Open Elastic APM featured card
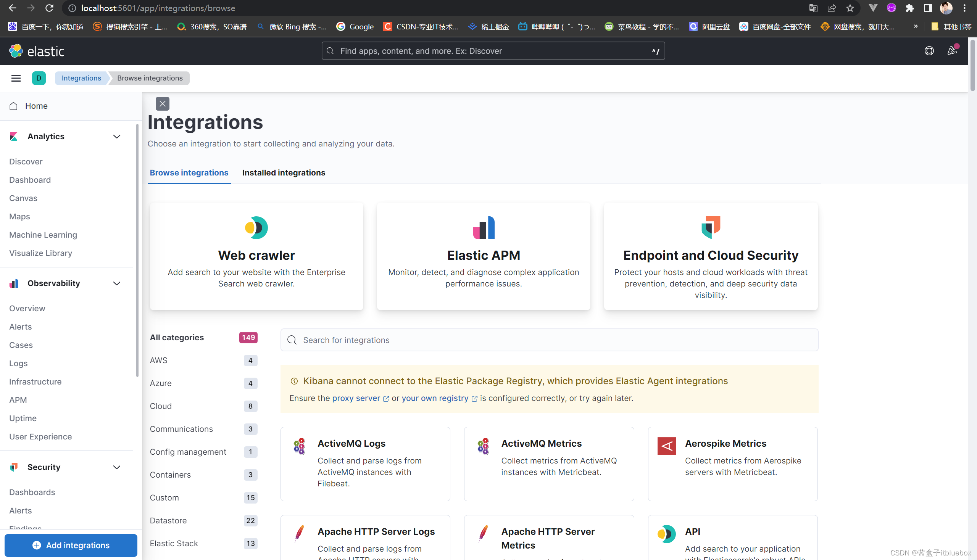 [484, 256]
